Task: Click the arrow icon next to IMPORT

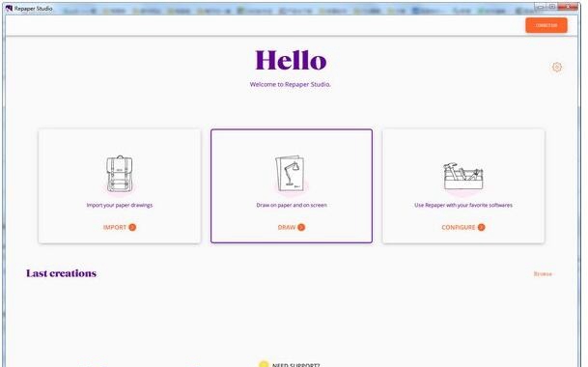Action: click(132, 227)
